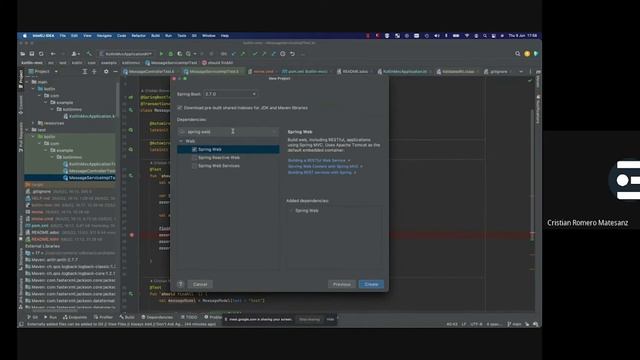Click the search icon in the dependencies search field
The height and width of the screenshot is (360, 640).
point(182,132)
